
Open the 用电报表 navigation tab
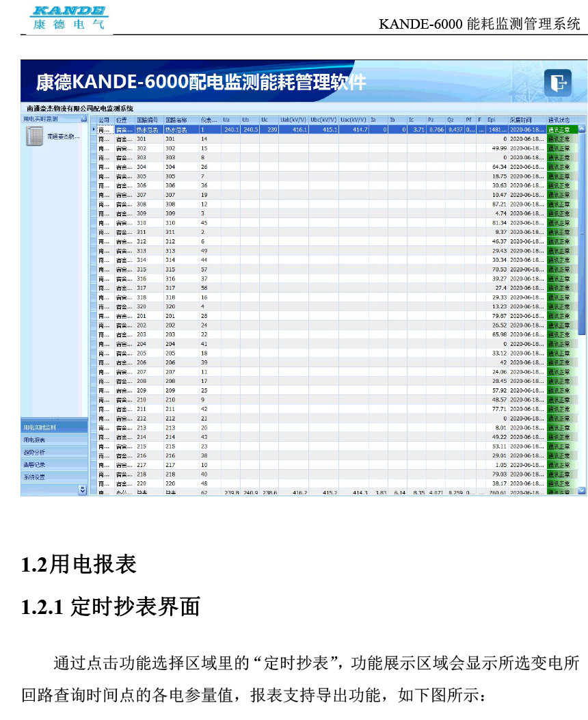pos(54,440)
